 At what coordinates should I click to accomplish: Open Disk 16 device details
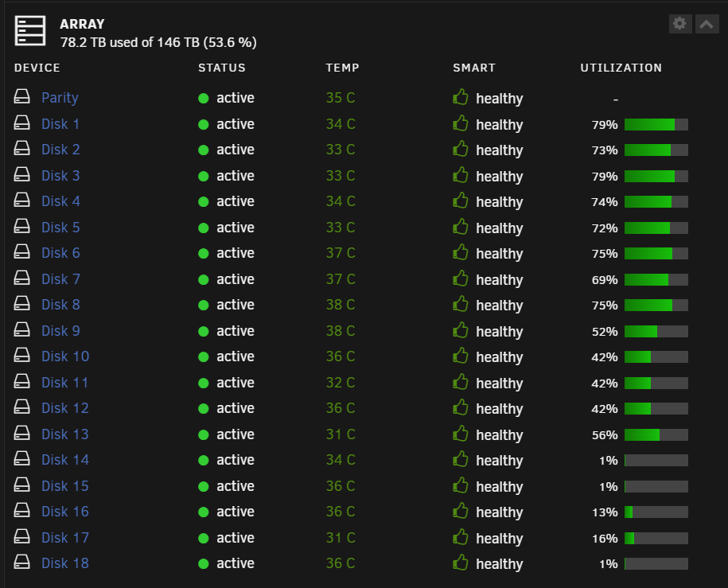coord(65,512)
